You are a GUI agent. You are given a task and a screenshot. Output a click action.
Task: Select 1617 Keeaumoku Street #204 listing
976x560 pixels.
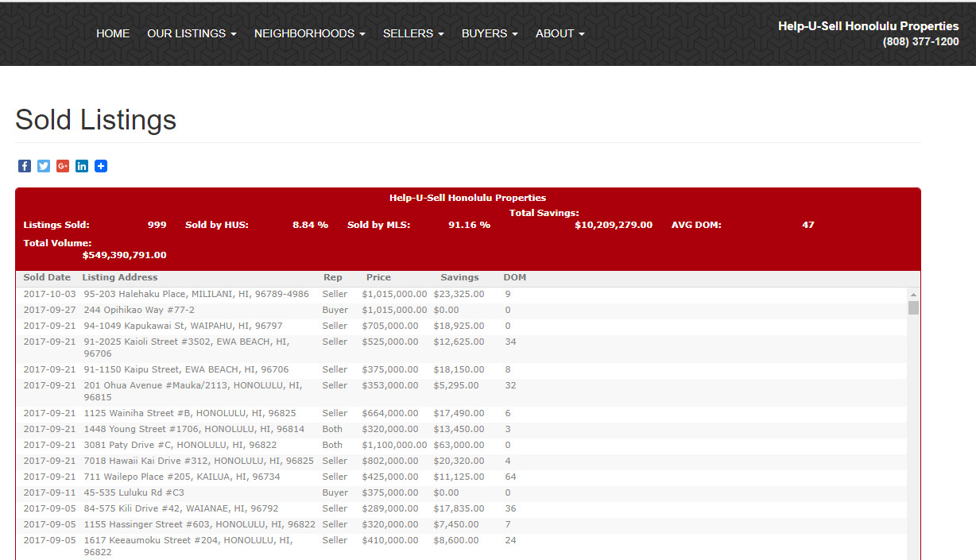pos(188,546)
